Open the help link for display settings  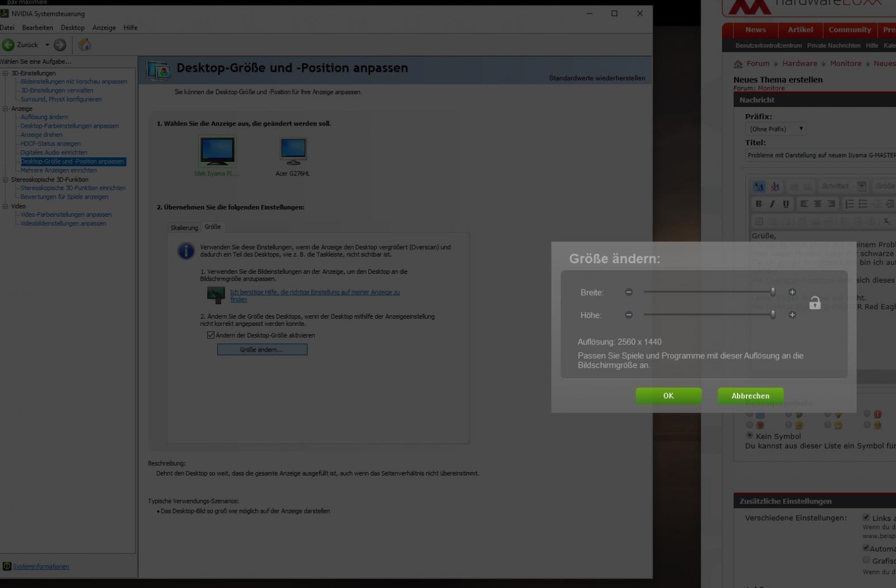[x=315, y=296]
